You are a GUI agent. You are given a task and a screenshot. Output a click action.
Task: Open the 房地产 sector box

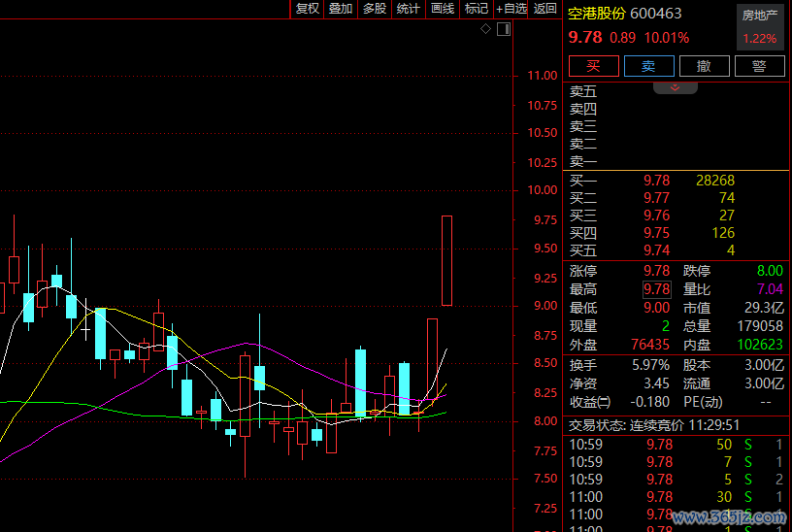coord(760,27)
